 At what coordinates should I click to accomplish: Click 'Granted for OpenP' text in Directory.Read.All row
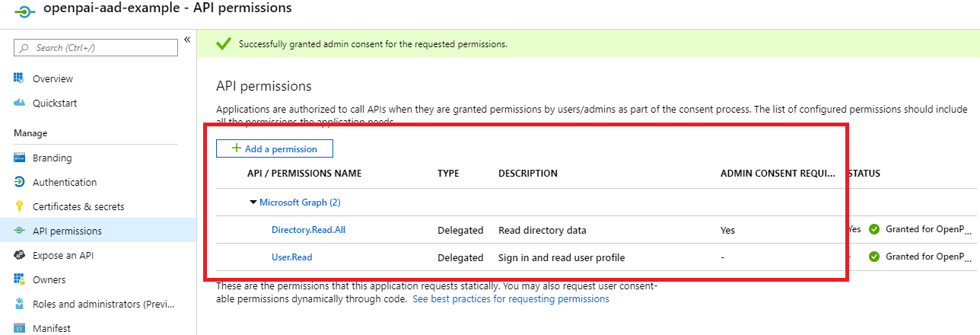click(x=929, y=228)
